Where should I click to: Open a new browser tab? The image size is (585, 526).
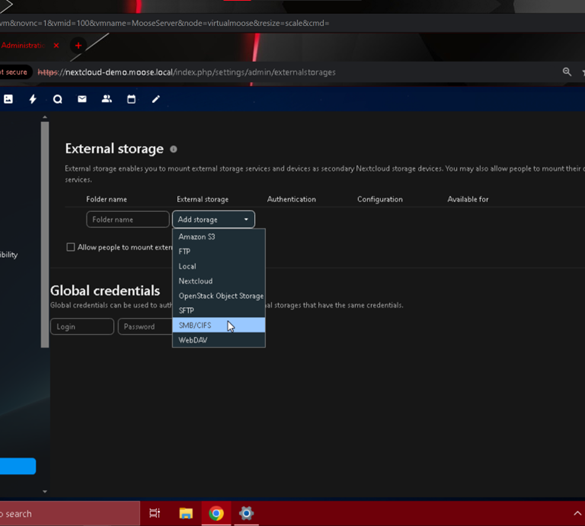pos(78,46)
